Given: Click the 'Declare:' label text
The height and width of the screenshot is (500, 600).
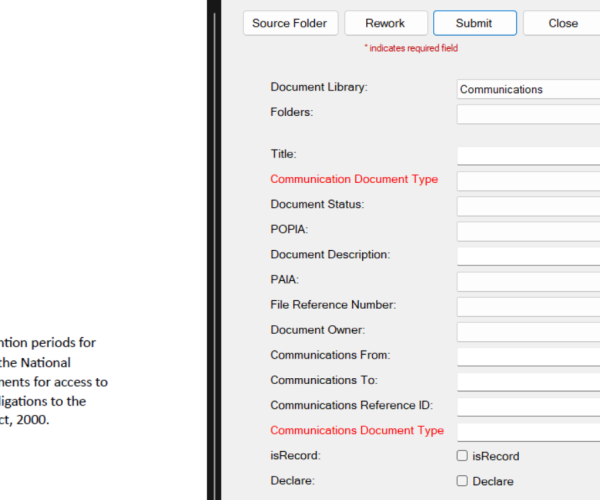Looking at the screenshot, I should pyautogui.click(x=292, y=480).
